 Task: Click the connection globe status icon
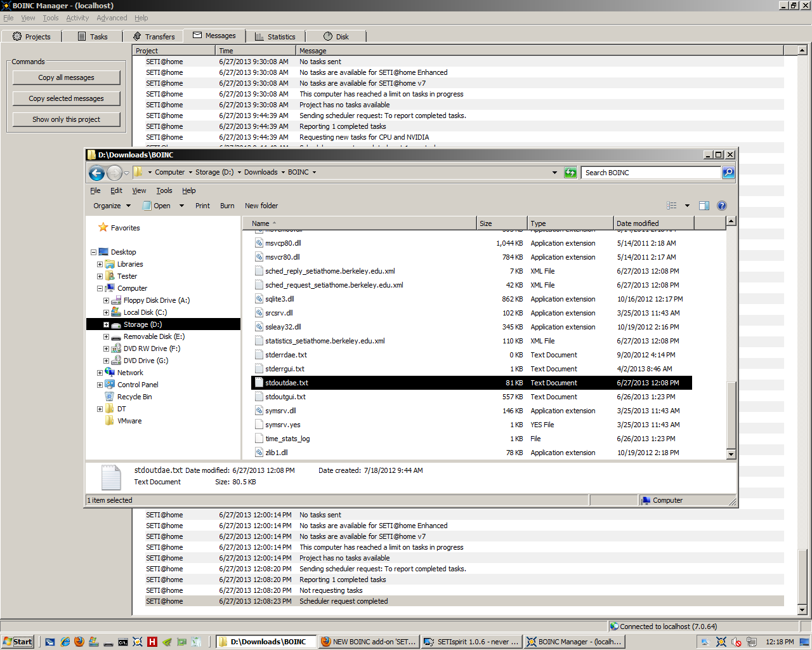614,627
